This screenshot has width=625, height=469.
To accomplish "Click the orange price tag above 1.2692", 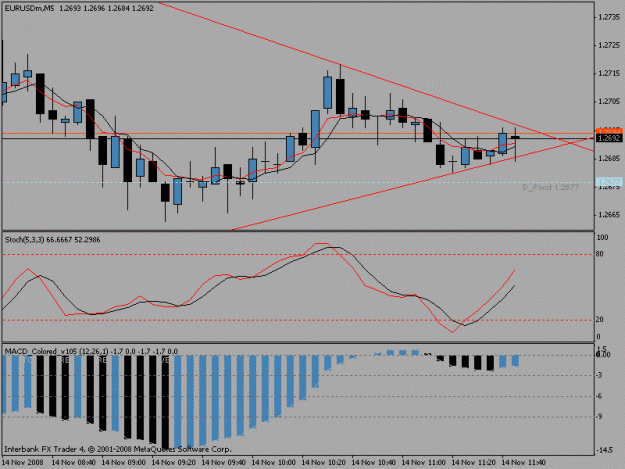I will [609, 131].
